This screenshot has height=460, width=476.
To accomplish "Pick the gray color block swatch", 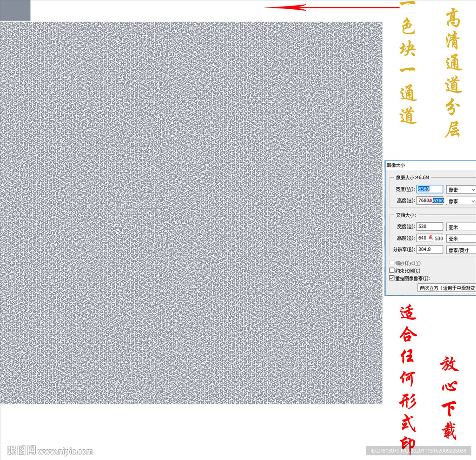I will pyautogui.click(x=15, y=10).
